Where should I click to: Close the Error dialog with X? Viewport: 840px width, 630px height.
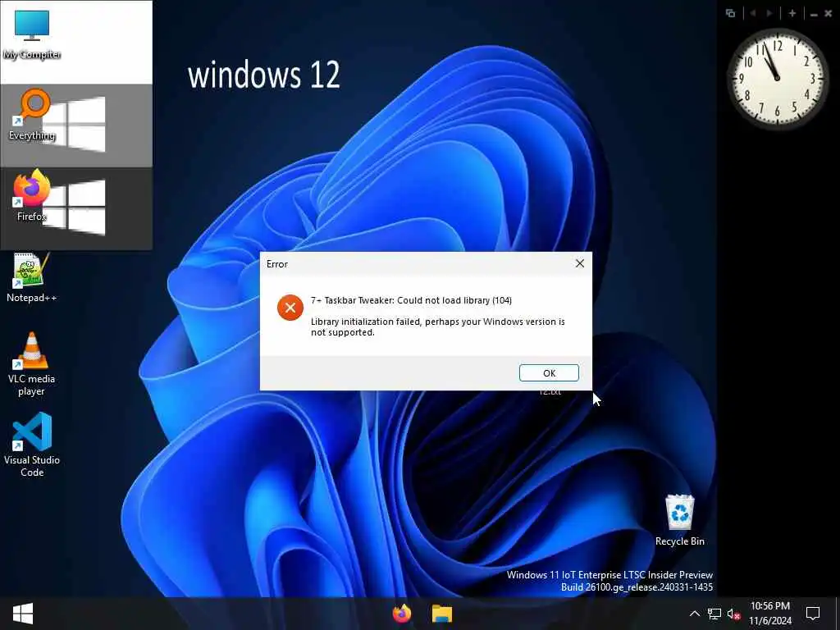[x=580, y=263]
